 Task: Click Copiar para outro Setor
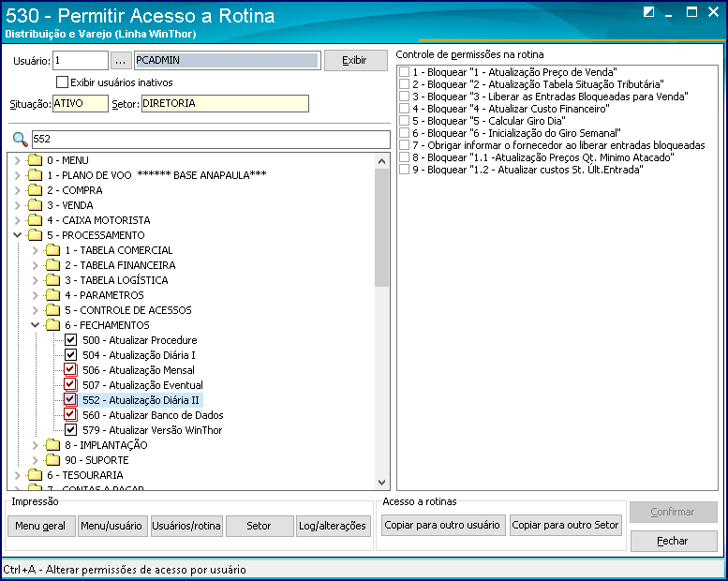point(566,525)
